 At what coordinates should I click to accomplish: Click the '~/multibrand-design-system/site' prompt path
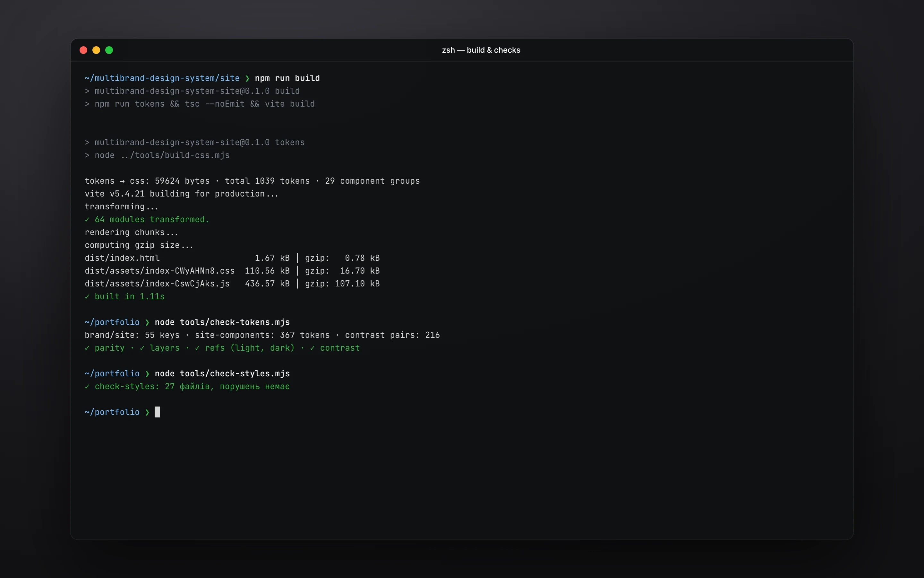tap(162, 78)
